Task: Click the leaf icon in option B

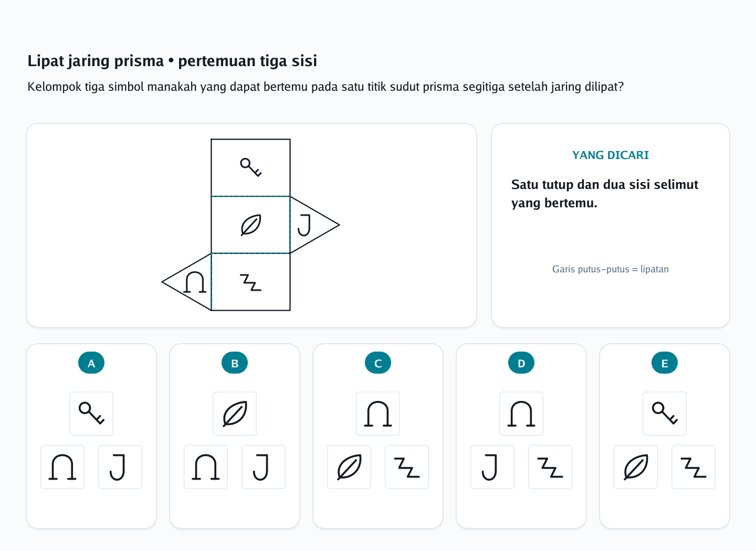Action: [x=235, y=414]
